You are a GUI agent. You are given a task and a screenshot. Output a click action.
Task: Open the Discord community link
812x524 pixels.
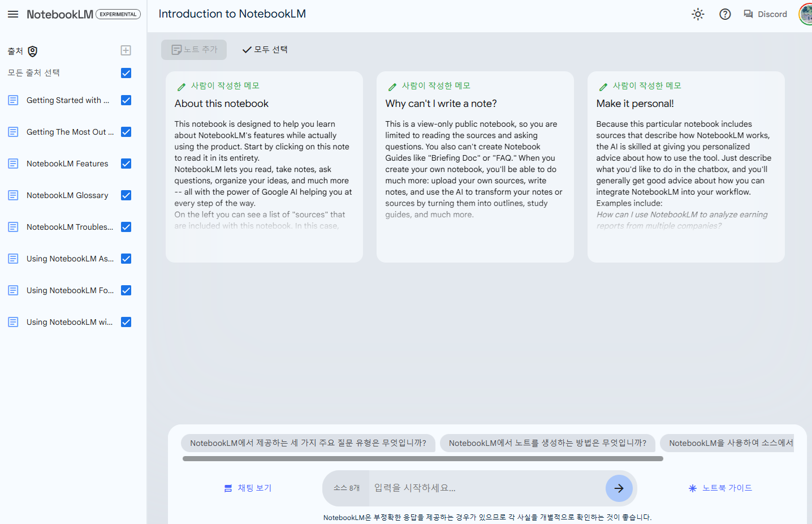[x=765, y=14]
